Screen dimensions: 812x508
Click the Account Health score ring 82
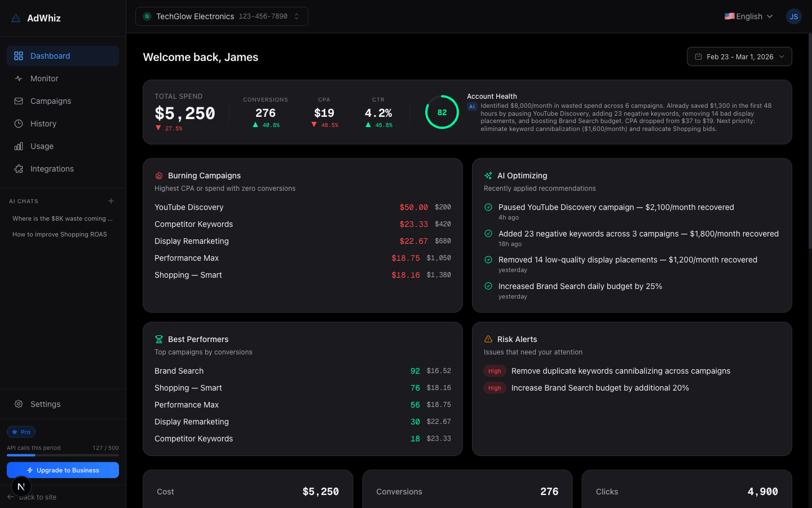442,112
